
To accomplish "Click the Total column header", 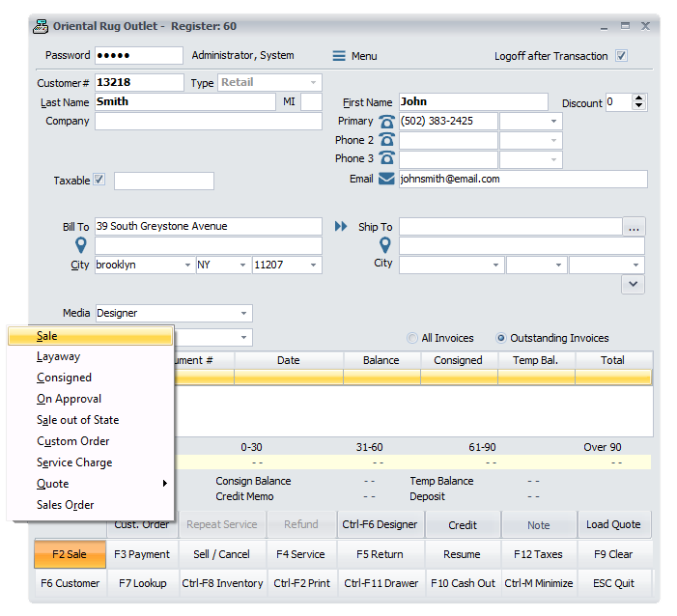I will coord(613,360).
